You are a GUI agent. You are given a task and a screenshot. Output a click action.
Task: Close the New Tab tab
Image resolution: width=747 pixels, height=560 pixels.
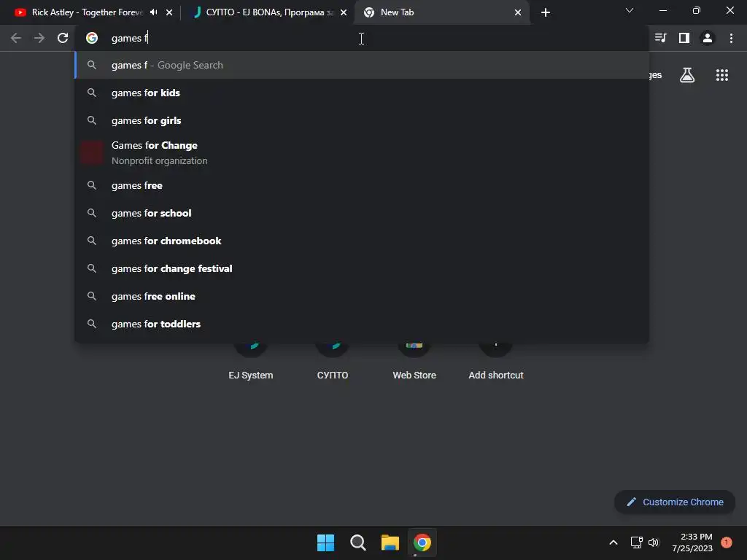[x=518, y=12]
